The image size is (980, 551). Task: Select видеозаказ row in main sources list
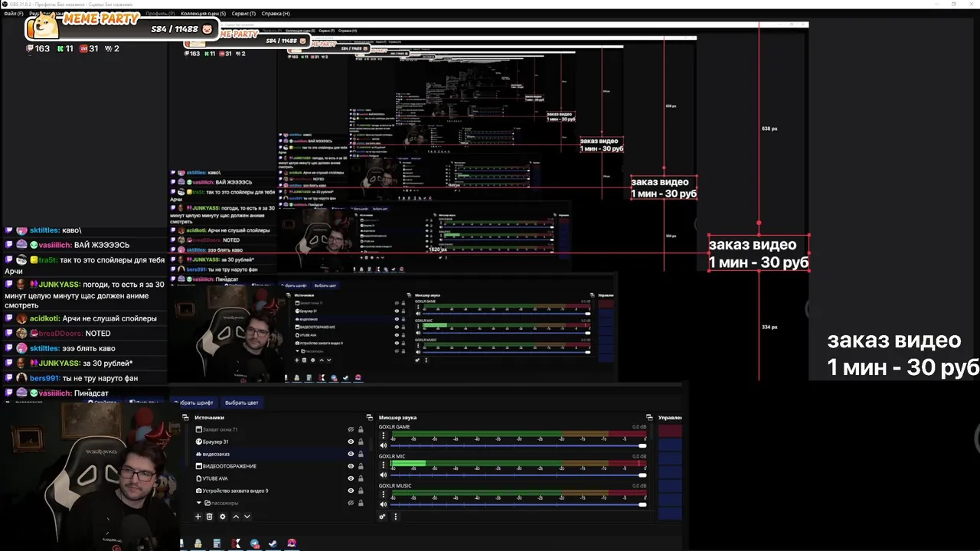[x=279, y=454]
